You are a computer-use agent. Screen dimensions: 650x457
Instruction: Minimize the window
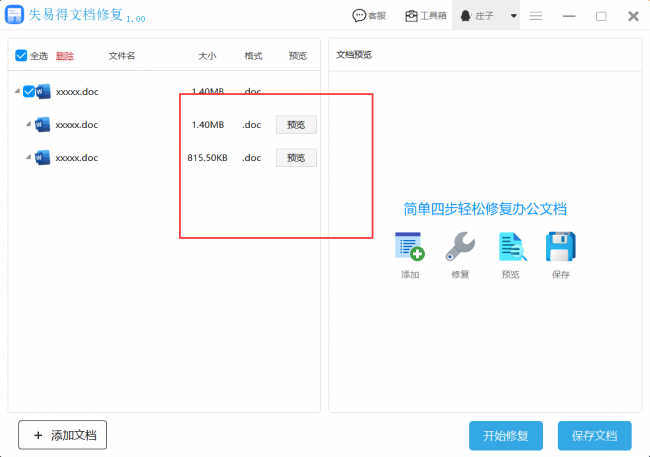569,16
